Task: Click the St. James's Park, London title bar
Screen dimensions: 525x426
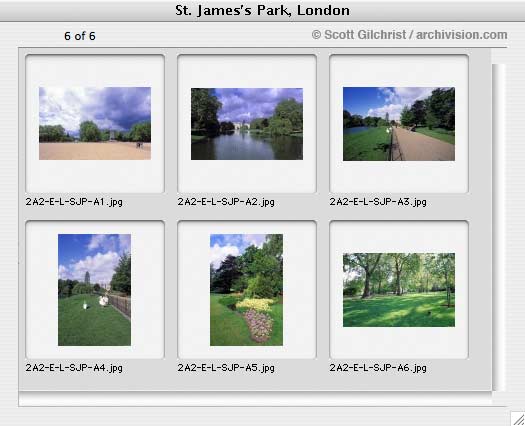Action: pos(262,10)
